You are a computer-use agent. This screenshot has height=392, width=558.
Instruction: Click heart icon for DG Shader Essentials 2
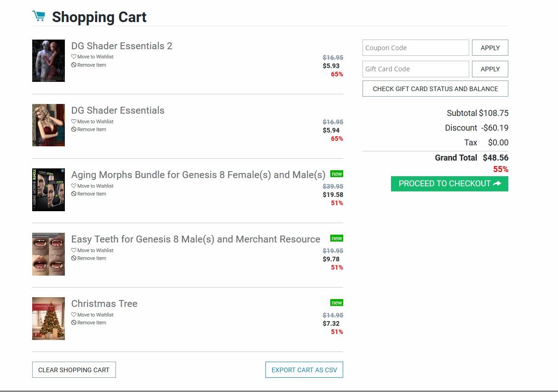coord(74,57)
